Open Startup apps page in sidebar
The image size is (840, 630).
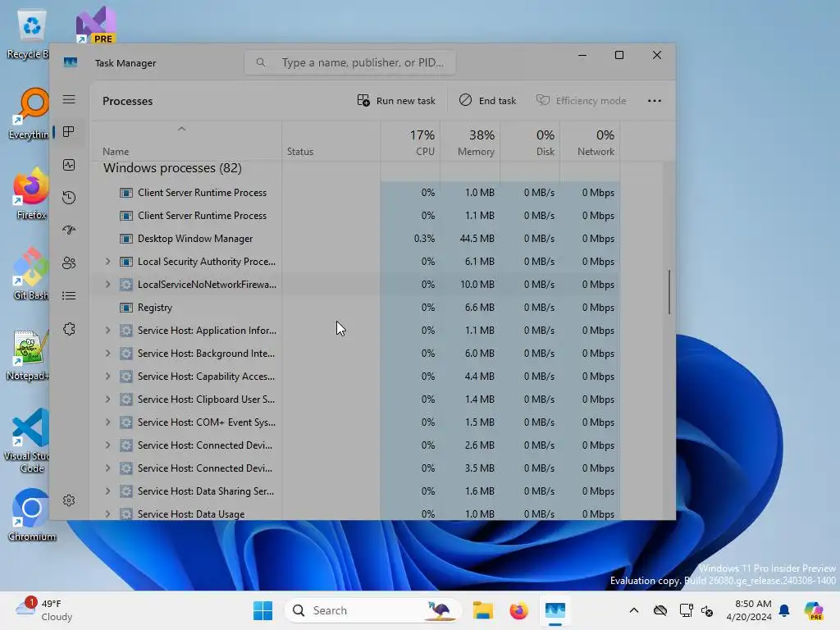tap(69, 231)
